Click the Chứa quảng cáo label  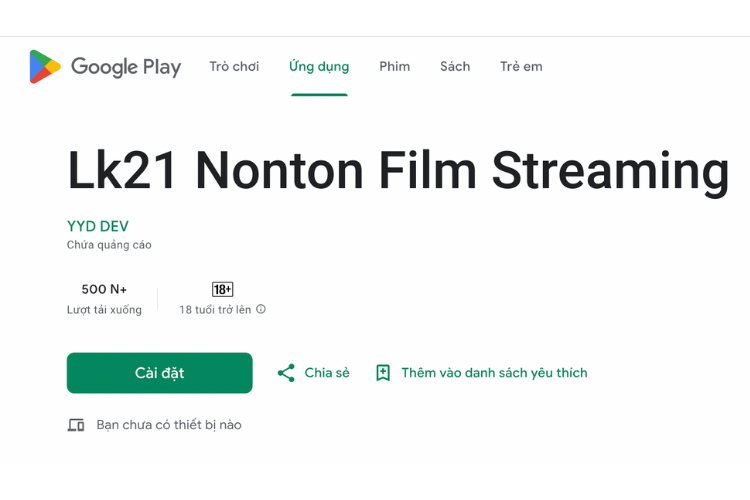coord(109,245)
